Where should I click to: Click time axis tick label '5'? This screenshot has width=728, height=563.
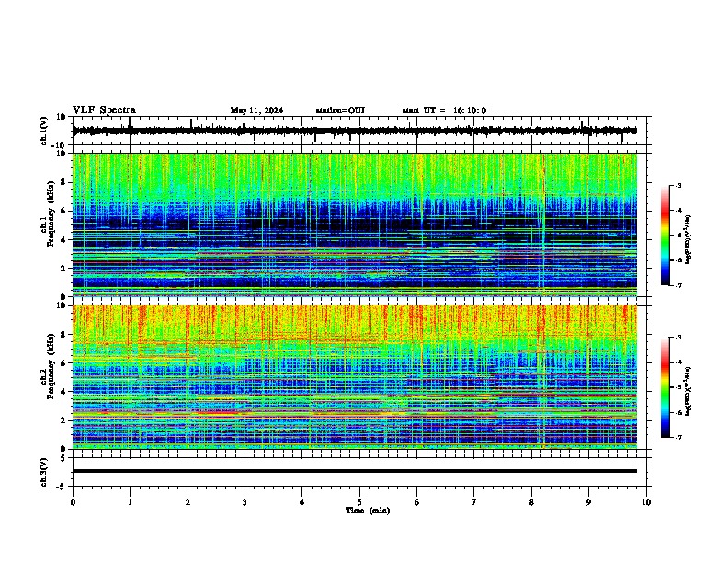pyautogui.click(x=359, y=502)
